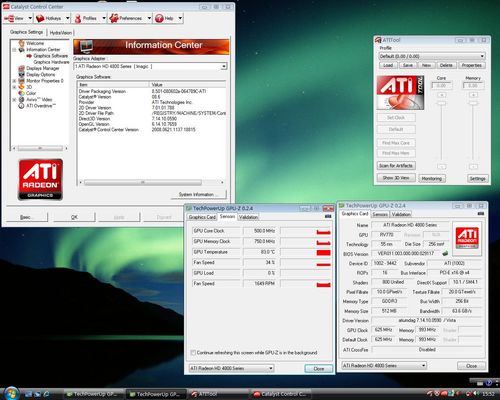
Task: Switch to the Graphics Settings tab
Action: [26, 32]
